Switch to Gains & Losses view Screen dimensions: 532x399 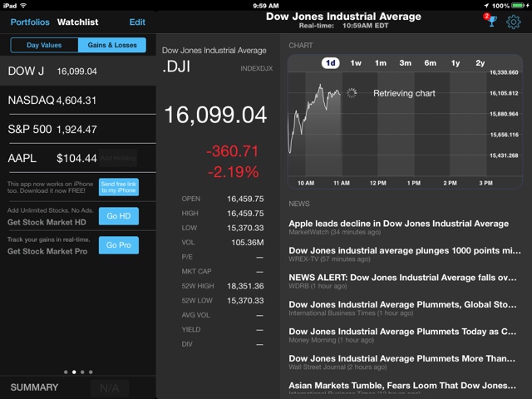[112, 45]
